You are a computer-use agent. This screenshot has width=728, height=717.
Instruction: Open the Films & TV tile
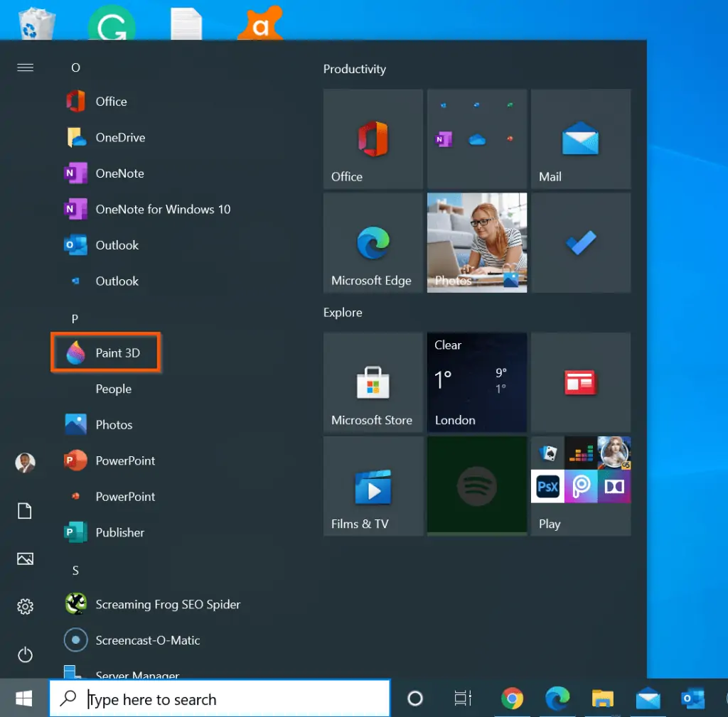[x=373, y=485]
